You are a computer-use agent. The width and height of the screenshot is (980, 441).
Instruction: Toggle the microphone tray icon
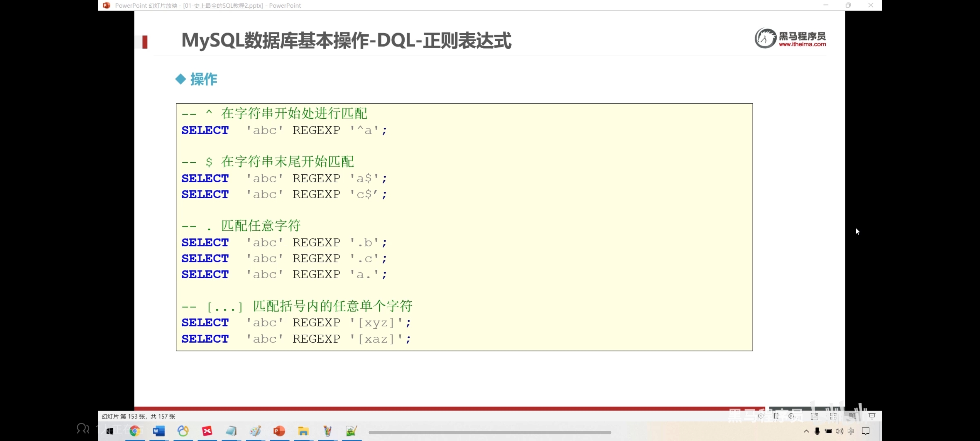coord(817,431)
